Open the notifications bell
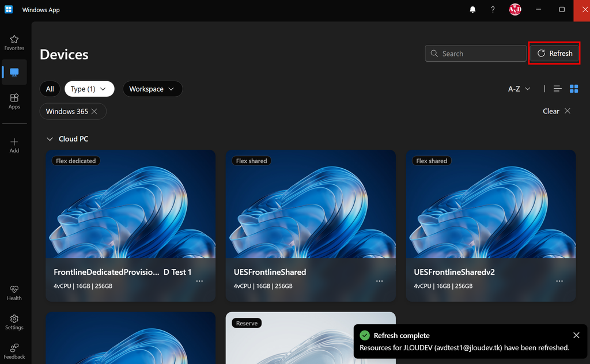 click(472, 10)
